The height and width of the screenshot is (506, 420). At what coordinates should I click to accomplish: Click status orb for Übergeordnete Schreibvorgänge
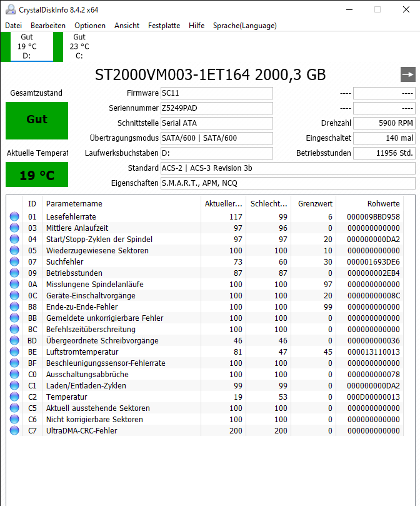tap(14, 340)
